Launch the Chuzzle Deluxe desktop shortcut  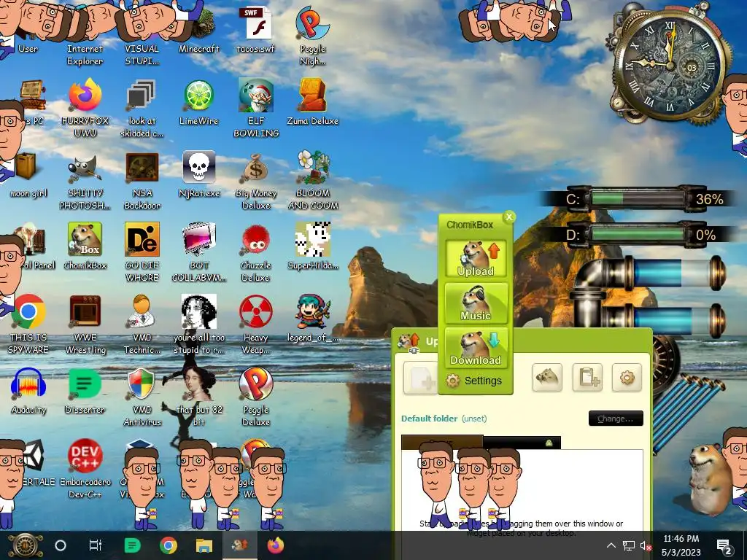point(256,252)
